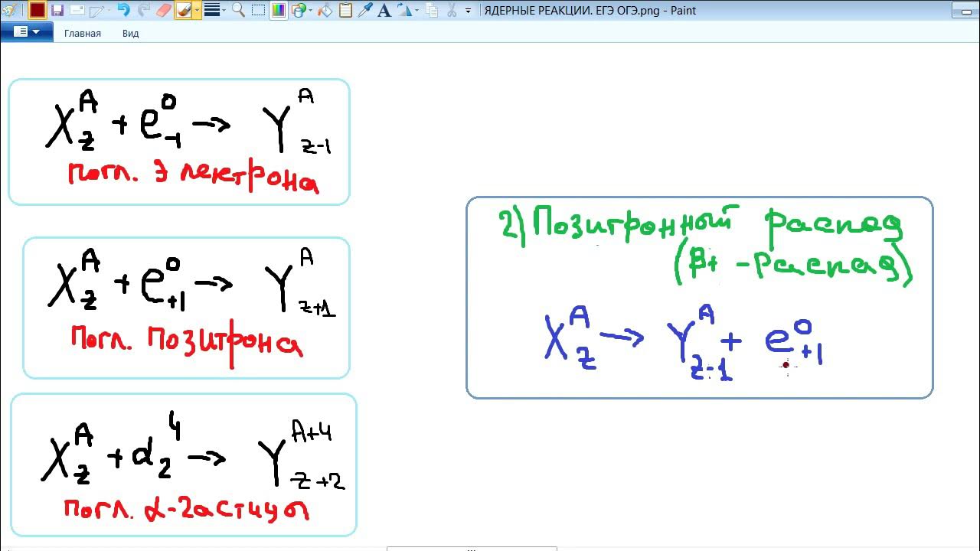
Task: Select the Text tool letter A
Action: (x=384, y=11)
